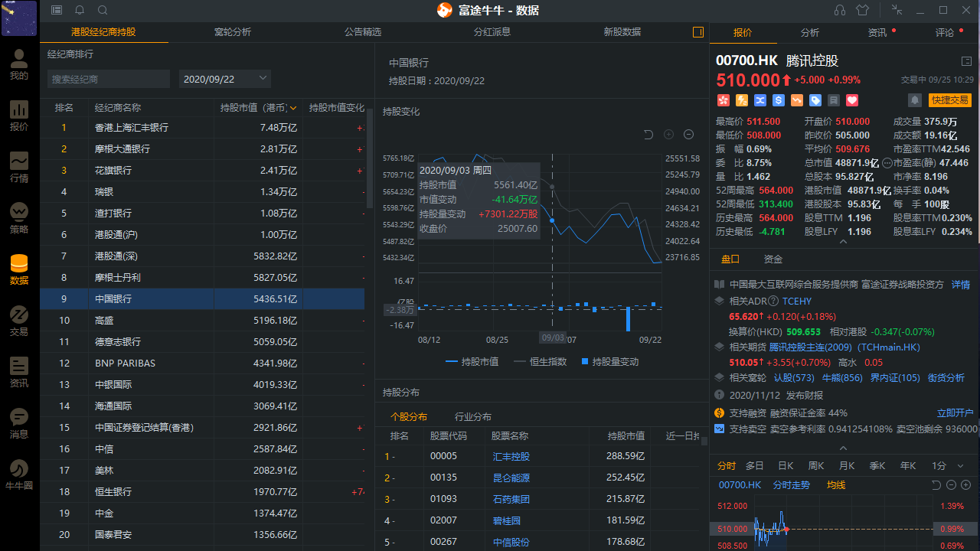This screenshot has height=551, width=980.
Task: Click the heart icon to favorite 腾讯控股
Action: click(x=851, y=100)
